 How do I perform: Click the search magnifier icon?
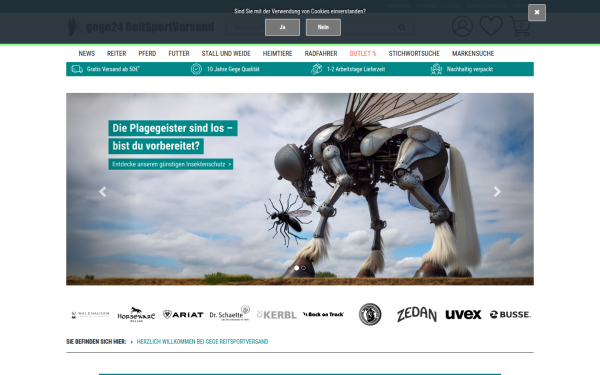[402, 28]
